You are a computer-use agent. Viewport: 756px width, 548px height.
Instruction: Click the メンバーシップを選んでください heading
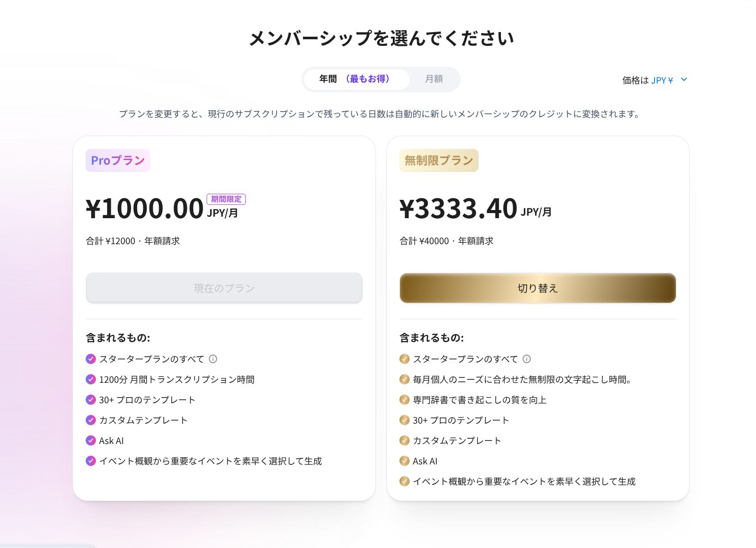[381, 38]
